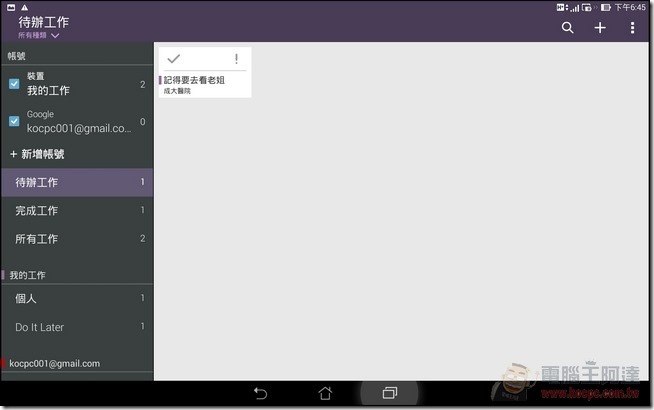Select the 成大醫院 task note text
This screenshot has width=654, height=410.
(x=177, y=91)
